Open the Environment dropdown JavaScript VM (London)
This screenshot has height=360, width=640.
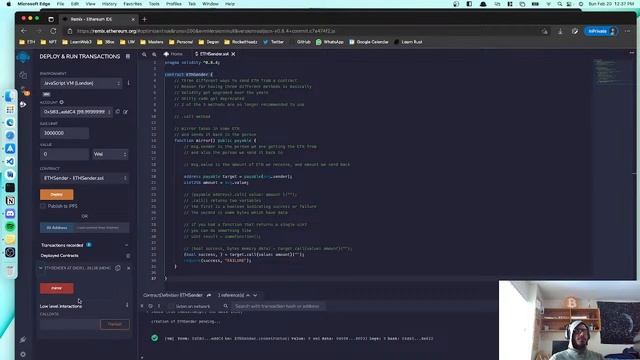click(81, 83)
